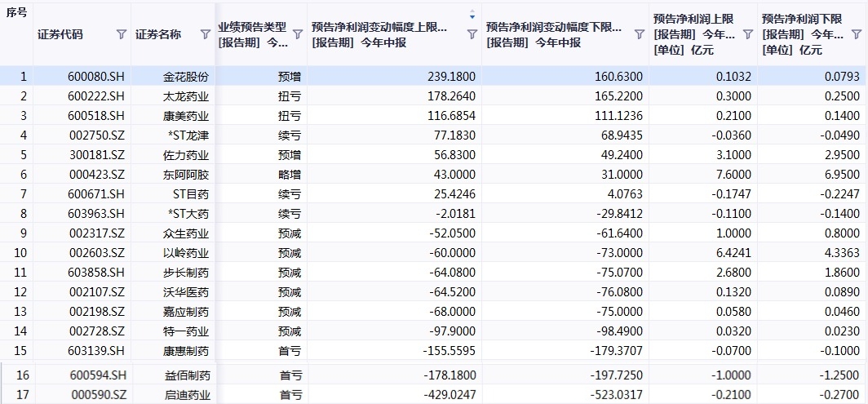868x404 pixels.
Task: Click the 证券名称 column header text
Action: tap(158, 34)
